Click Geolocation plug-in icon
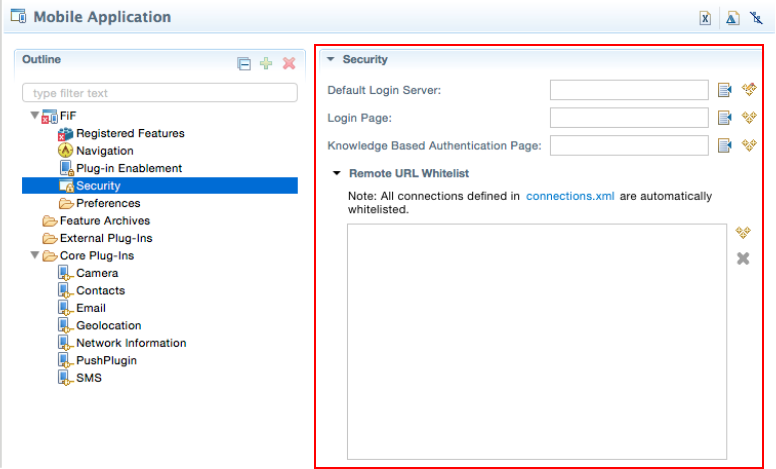The height and width of the screenshot is (469, 776). point(65,326)
